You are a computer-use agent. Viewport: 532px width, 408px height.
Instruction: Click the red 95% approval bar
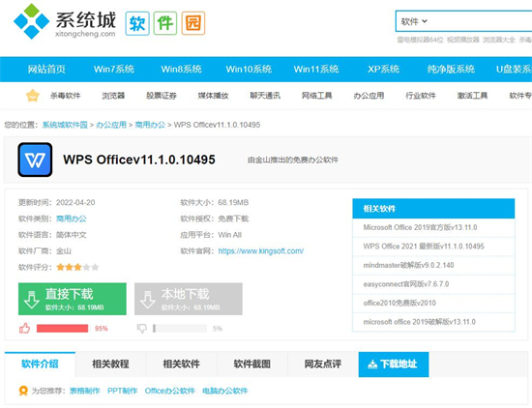click(x=63, y=329)
